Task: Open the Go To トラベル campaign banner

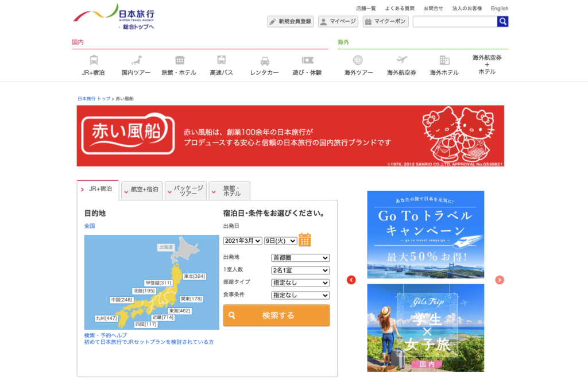Action: click(x=425, y=235)
